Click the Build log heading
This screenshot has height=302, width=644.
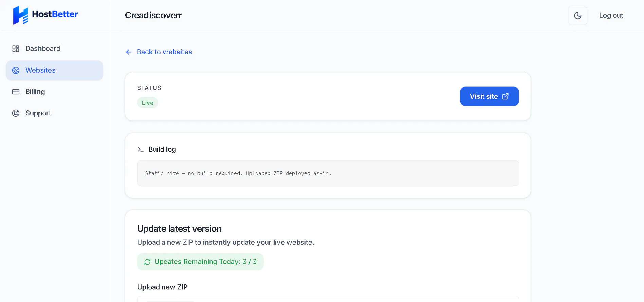coord(162,149)
